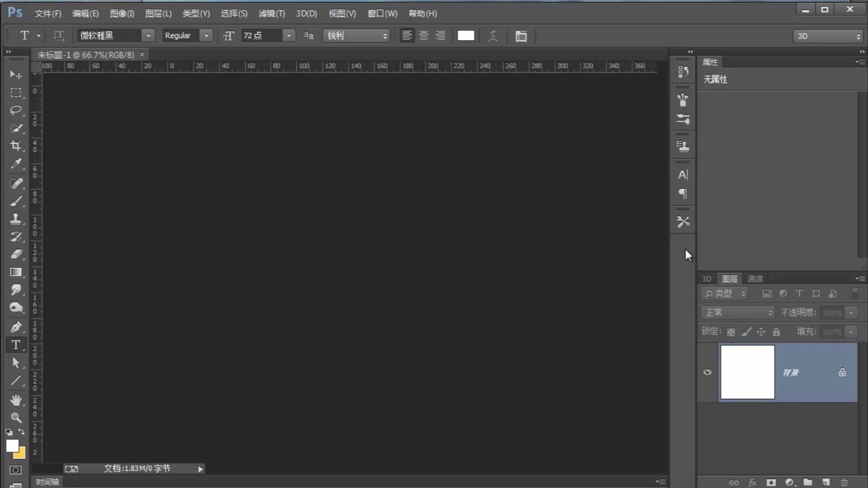The height and width of the screenshot is (488, 868).
Task: Toggle Character and Paragraph panels
Action: pyautogui.click(x=521, y=36)
